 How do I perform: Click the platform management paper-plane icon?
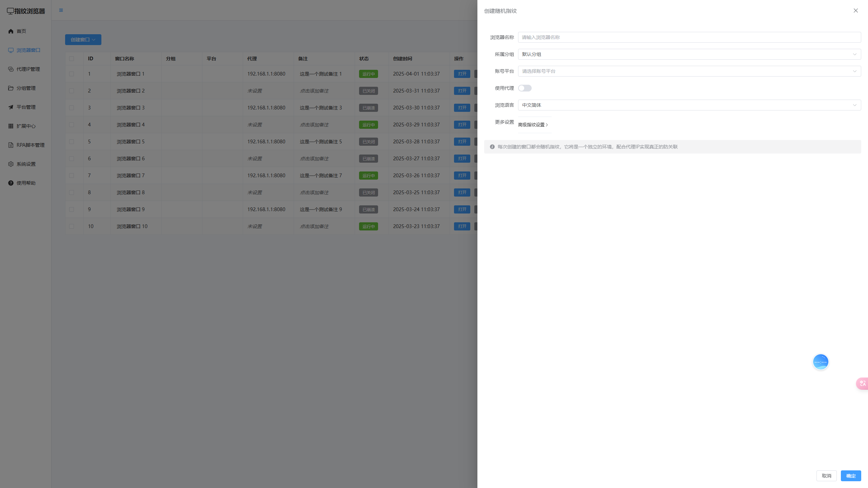click(x=11, y=107)
